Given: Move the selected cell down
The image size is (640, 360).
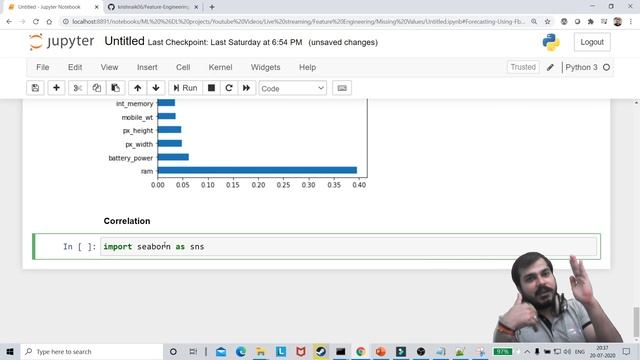Looking at the screenshot, I should coord(156,88).
